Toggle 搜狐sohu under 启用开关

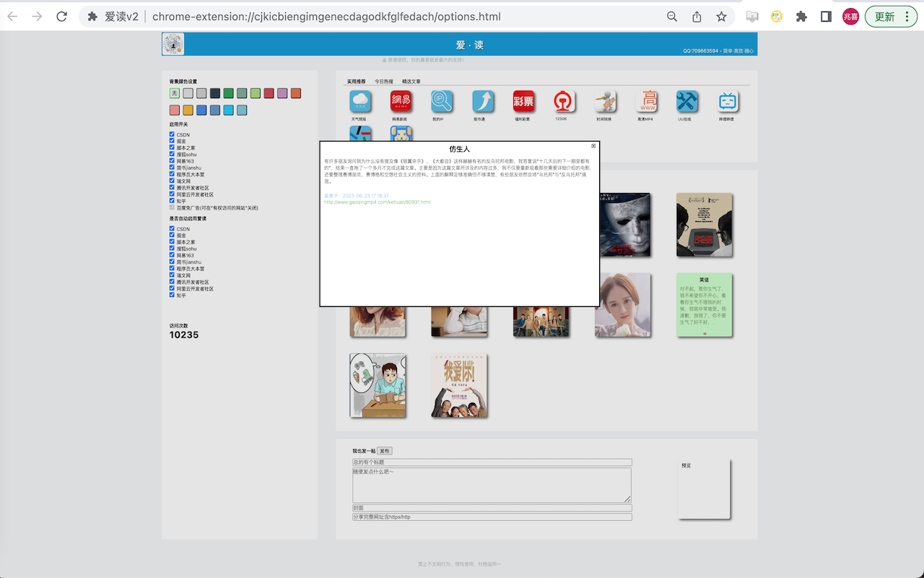pos(172,154)
